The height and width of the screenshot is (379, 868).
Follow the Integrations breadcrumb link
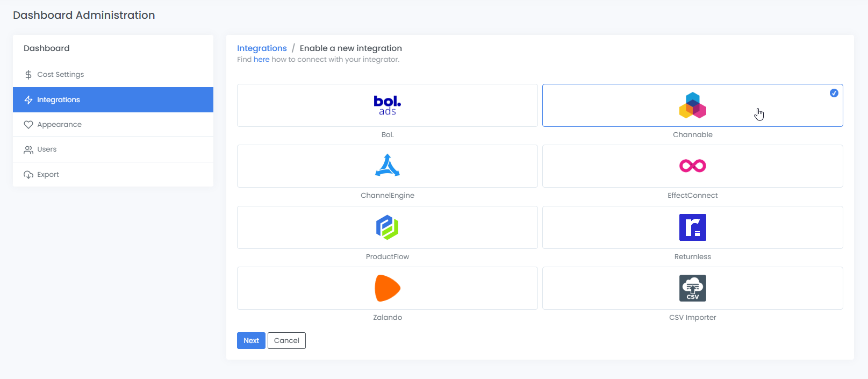(x=262, y=48)
